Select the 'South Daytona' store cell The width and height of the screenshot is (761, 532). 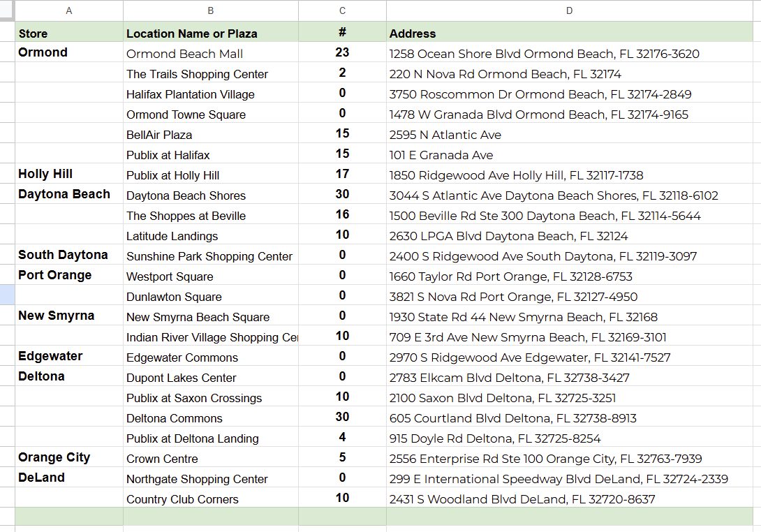coord(69,255)
